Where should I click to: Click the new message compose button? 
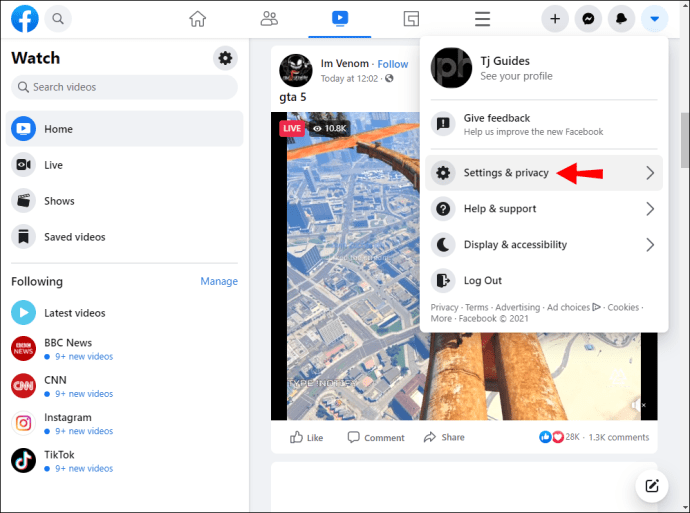[x=652, y=486]
